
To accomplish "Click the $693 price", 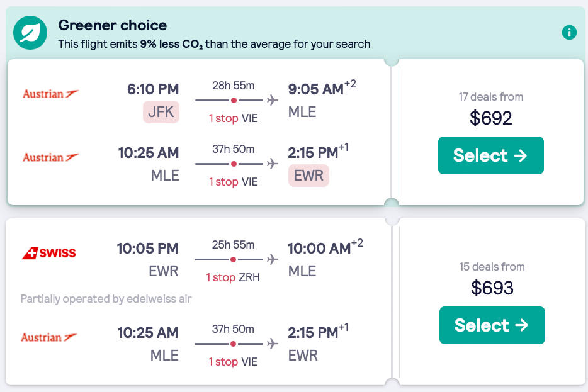I will (492, 288).
